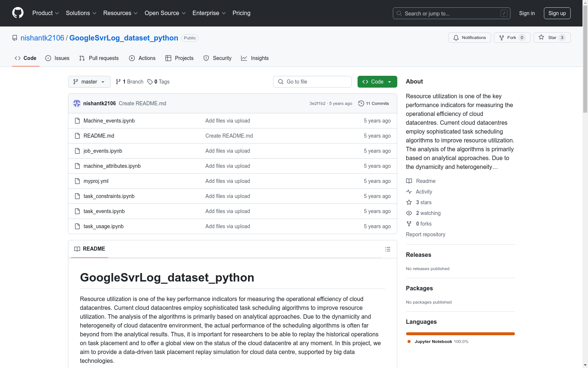
Task: Open README outline list icon
Action: [x=387, y=249]
